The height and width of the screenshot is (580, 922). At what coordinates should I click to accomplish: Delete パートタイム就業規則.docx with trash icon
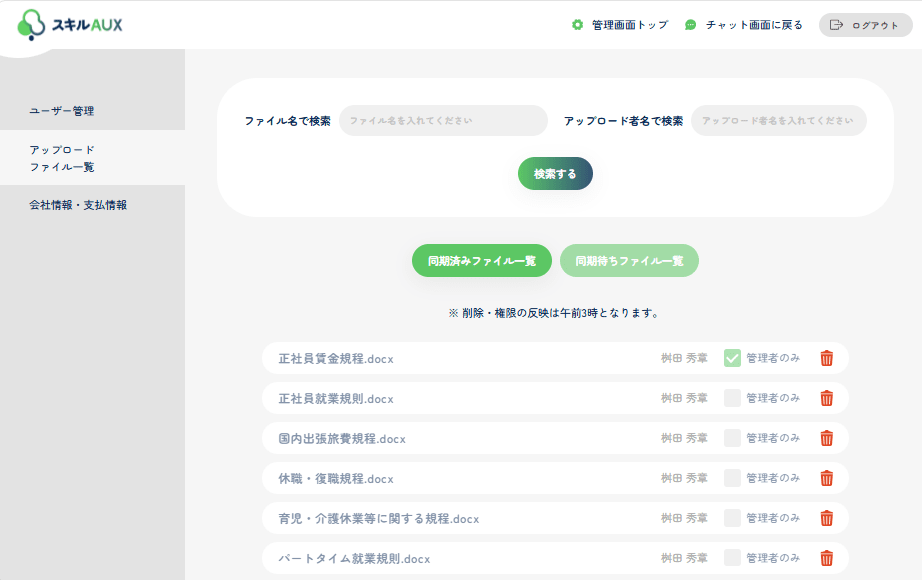coord(827,558)
